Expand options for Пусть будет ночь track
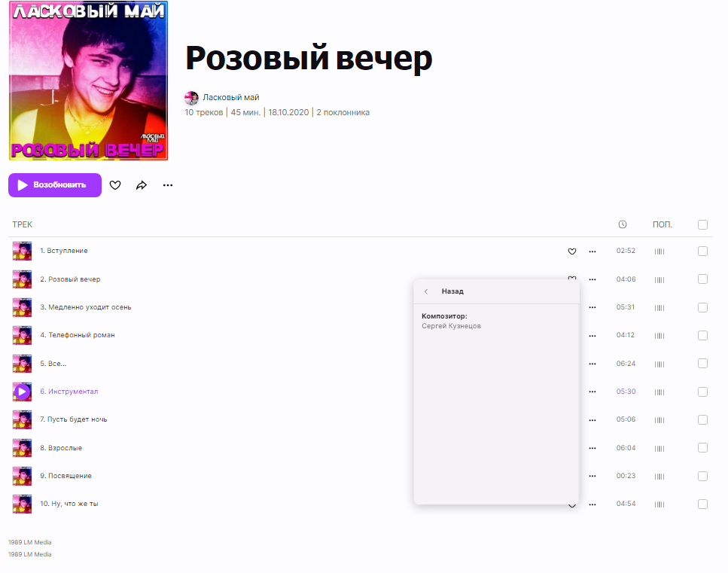 point(592,419)
